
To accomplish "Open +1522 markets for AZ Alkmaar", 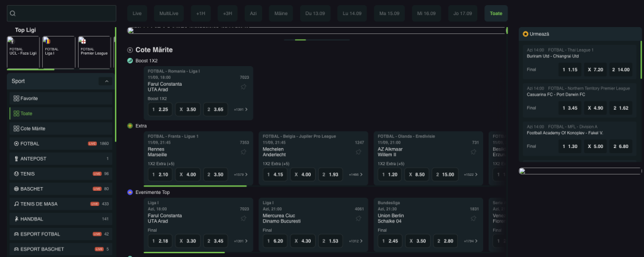I will click(x=470, y=174).
